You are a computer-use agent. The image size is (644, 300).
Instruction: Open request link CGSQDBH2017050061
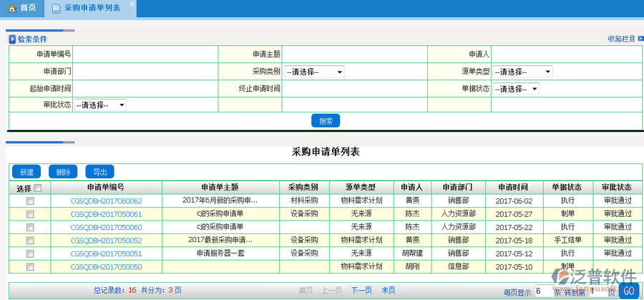106,214
